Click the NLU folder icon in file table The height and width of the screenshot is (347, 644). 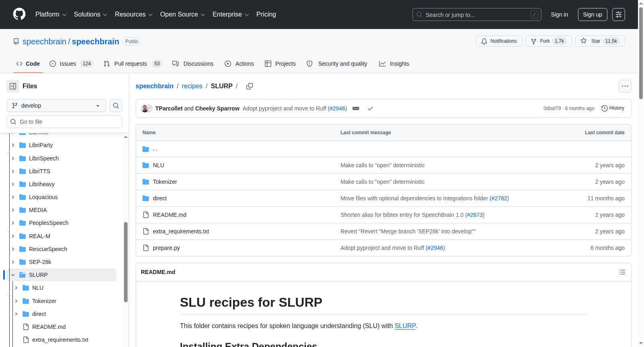[146, 165]
